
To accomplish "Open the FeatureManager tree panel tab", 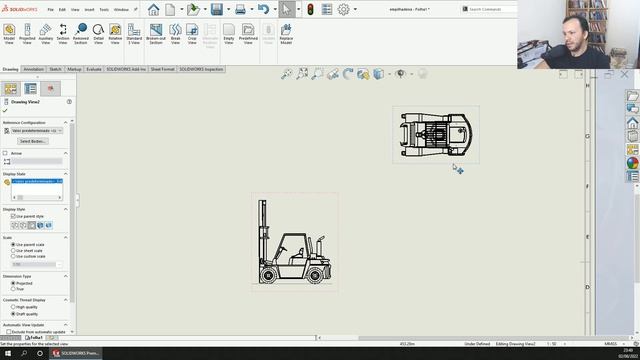I will point(11,89).
